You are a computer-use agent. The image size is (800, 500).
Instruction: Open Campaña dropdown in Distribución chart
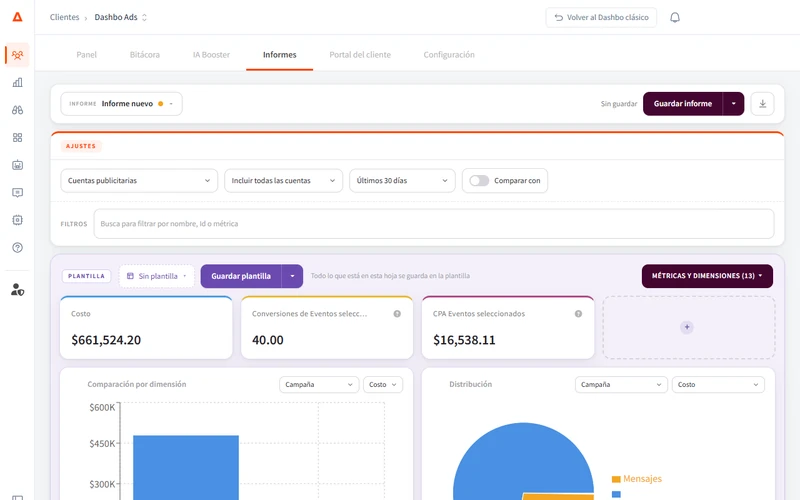[621, 385]
